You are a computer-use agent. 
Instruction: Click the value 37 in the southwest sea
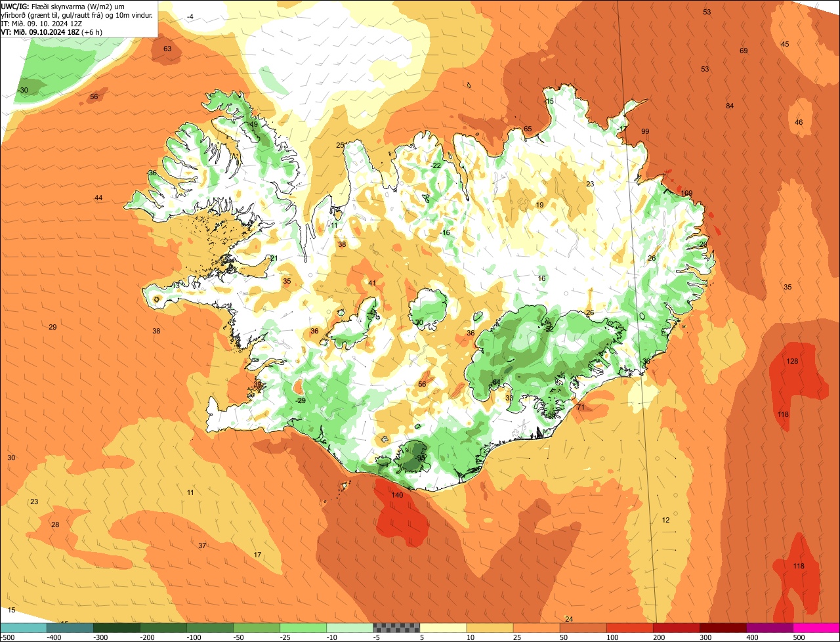pos(202,546)
